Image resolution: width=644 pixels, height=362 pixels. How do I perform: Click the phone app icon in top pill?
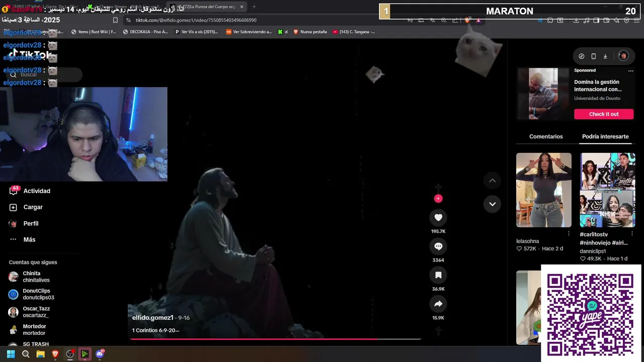click(x=594, y=56)
